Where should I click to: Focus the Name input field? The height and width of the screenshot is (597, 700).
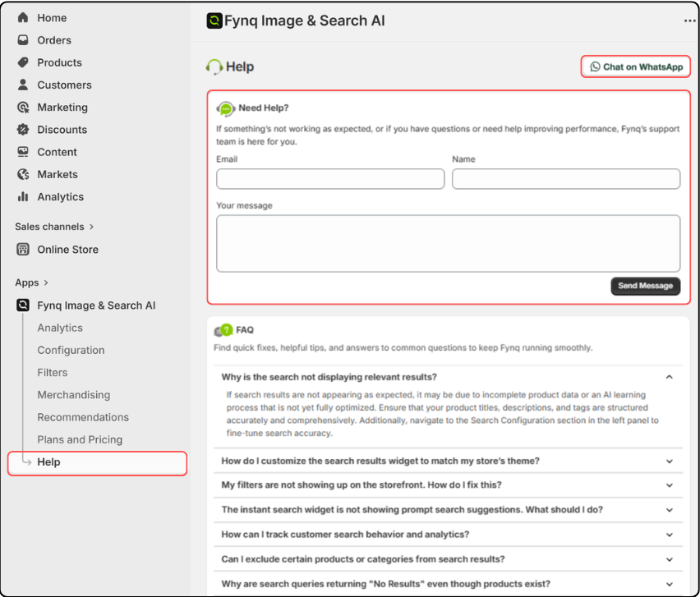click(x=566, y=179)
